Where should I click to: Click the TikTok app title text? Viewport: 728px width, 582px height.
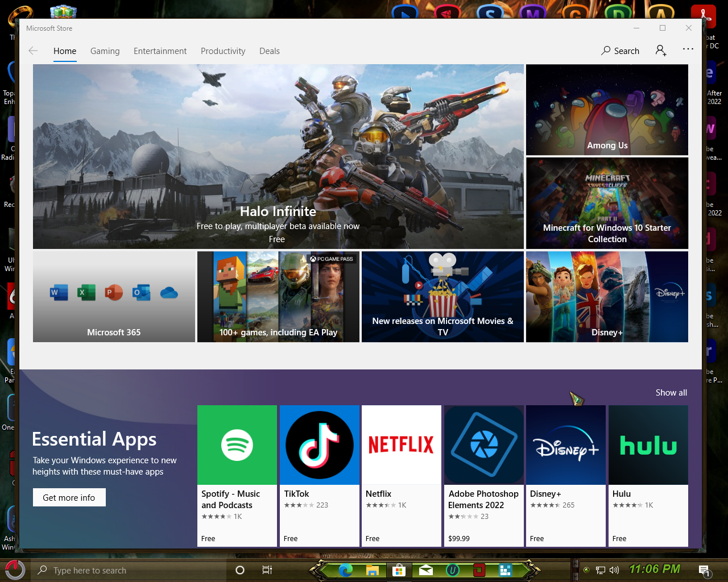[x=296, y=494]
